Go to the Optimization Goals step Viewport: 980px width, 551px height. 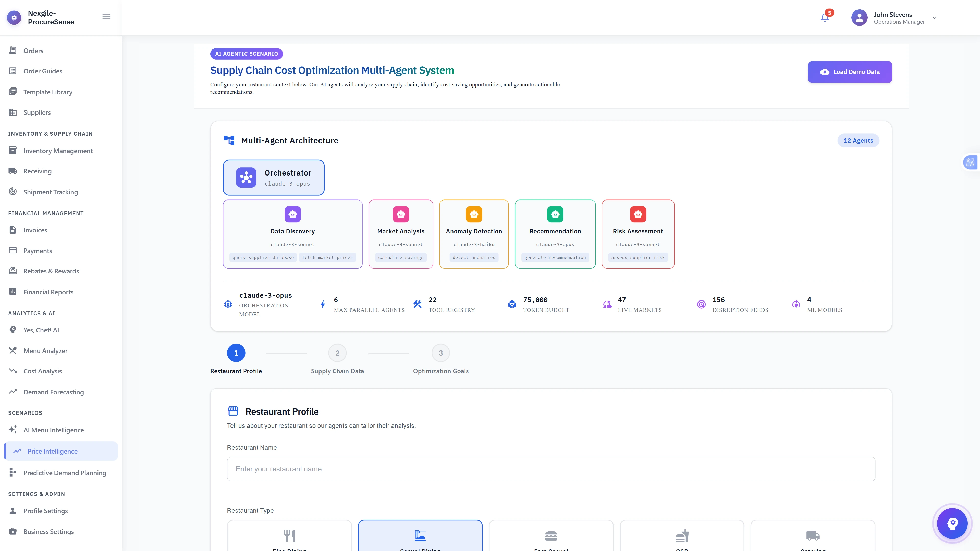(x=440, y=353)
